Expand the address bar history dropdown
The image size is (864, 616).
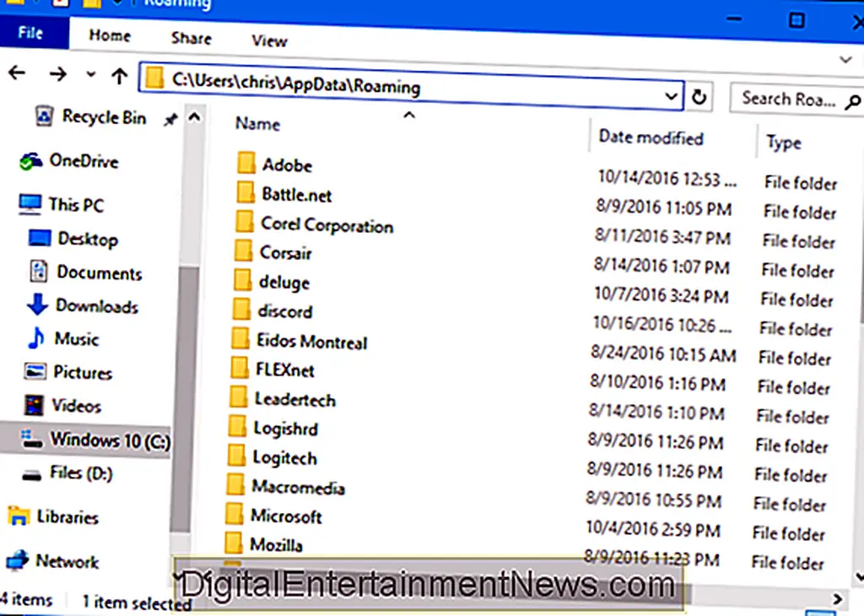pos(672,96)
